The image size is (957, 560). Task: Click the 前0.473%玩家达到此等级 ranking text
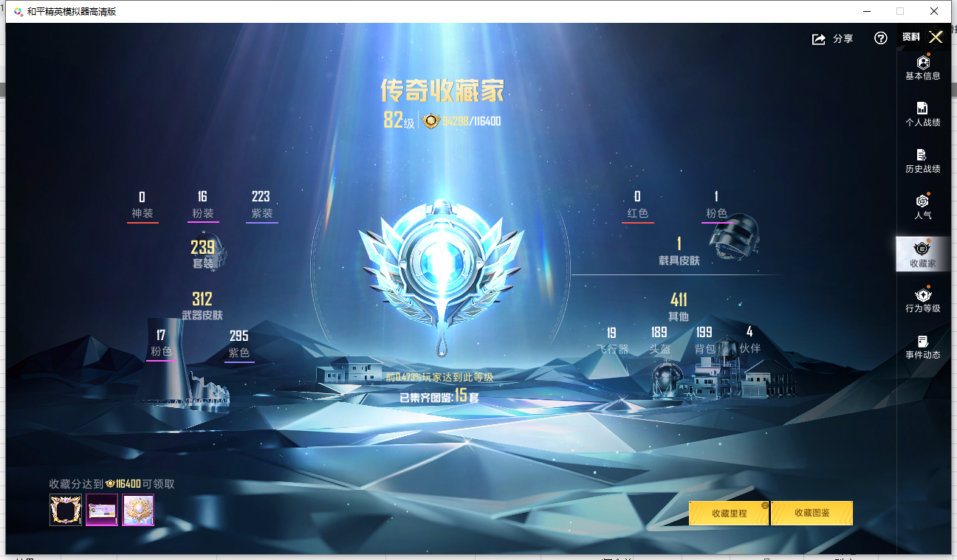coord(439,377)
